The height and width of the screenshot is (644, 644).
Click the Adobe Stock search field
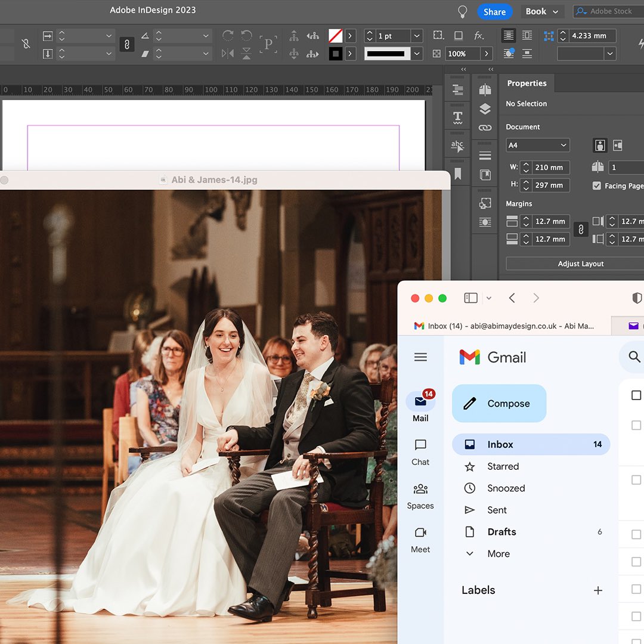click(609, 11)
